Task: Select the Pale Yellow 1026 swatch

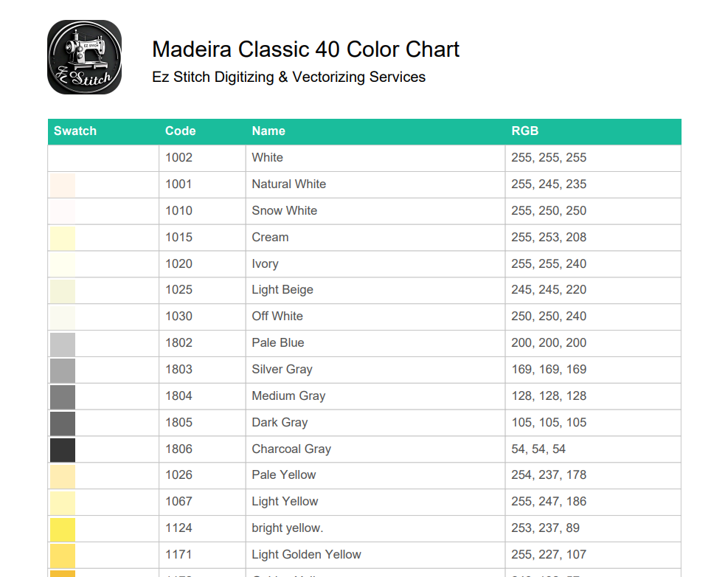Action: [x=63, y=476]
